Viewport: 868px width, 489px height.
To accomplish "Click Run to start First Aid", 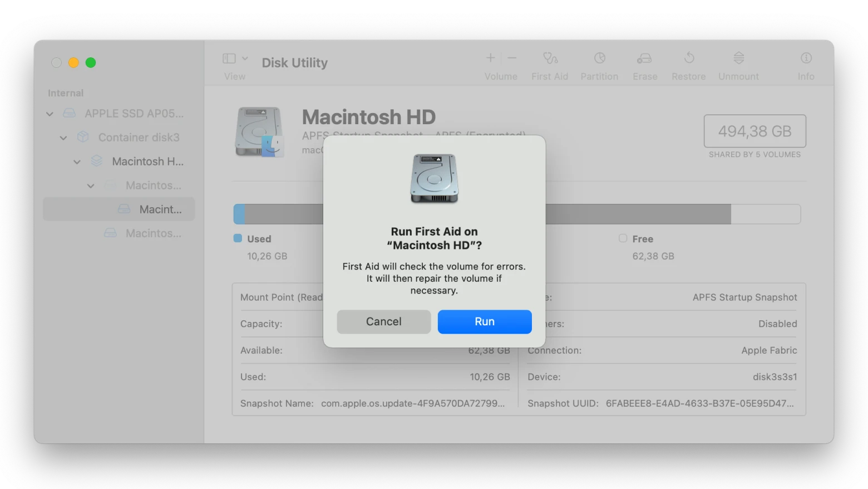I will click(x=485, y=322).
